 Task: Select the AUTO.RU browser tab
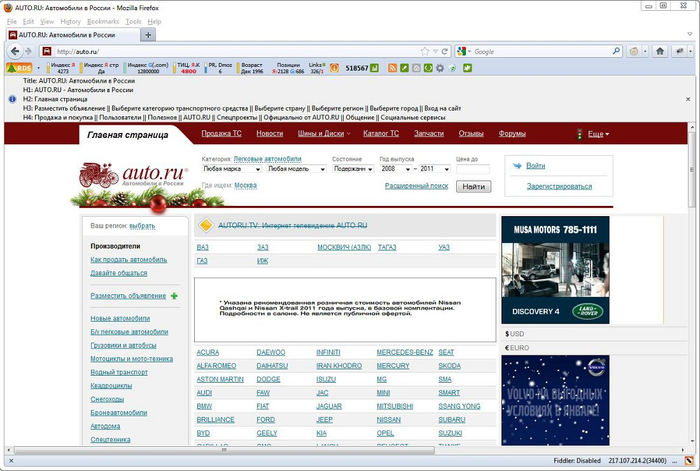pos(73,35)
